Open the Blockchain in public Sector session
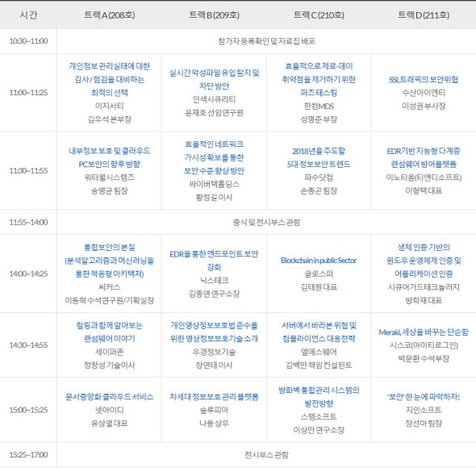Image resolution: width=476 pixels, height=468 pixels. (319, 261)
